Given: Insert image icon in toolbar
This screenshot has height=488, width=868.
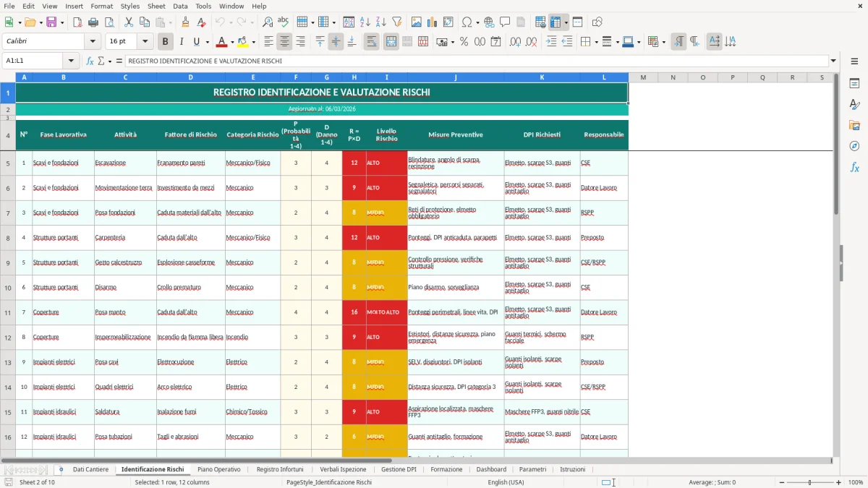Looking at the screenshot, I should click(x=417, y=22).
